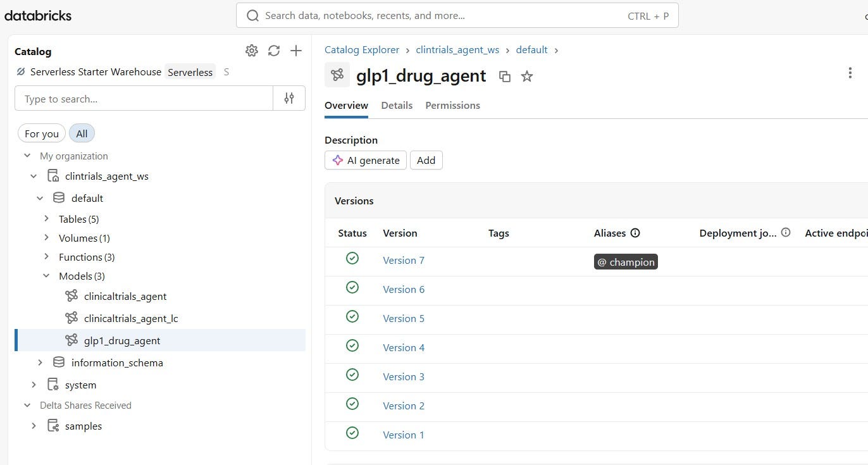868x465 pixels.
Task: Click the Version 5 ready status icon
Action: pyautogui.click(x=352, y=316)
